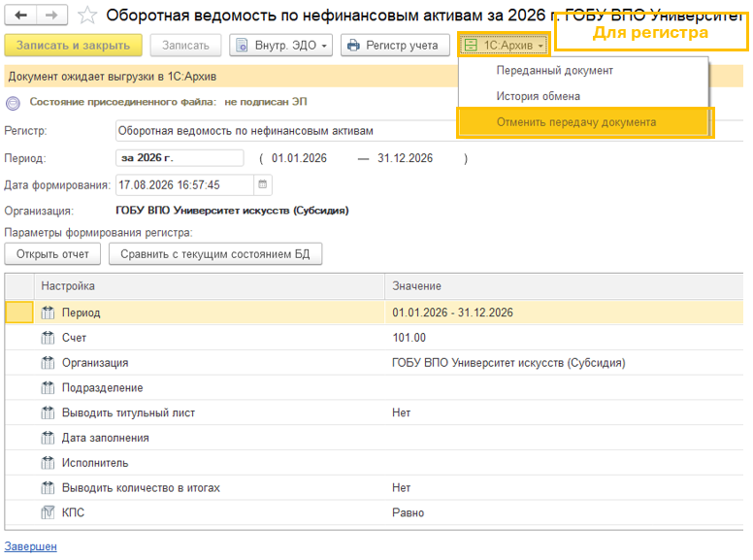This screenshot has height=560, width=753.
Task: Click the Равно value for КПС
Action: pos(408,512)
